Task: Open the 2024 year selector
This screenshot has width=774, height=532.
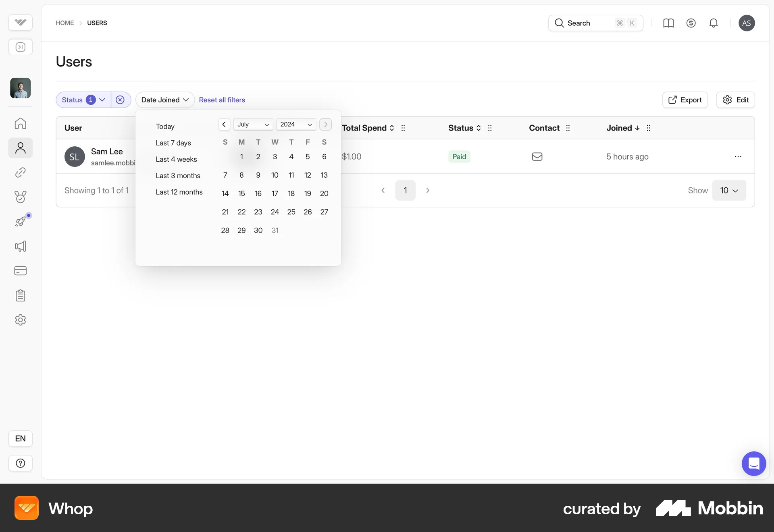Action: (296, 124)
